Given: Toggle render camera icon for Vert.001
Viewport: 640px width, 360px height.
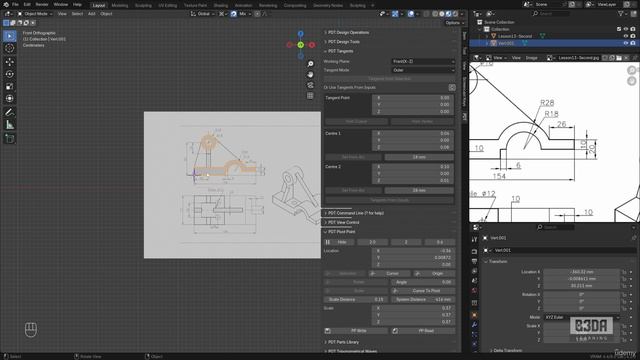Looking at the screenshot, I should click(633, 43).
